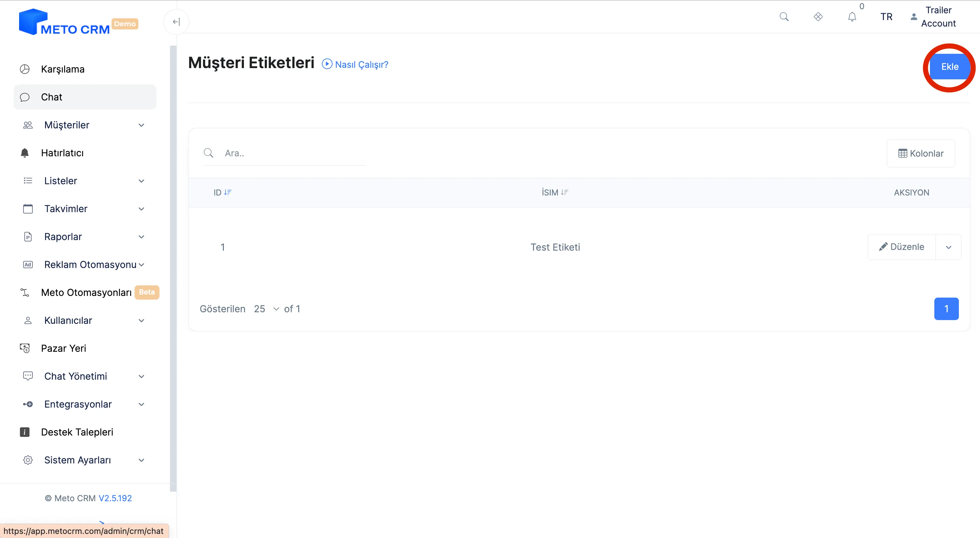Screen dimensions: 980x538
Task: Open Destek Talepleri in the sidebar
Action: (85, 432)
